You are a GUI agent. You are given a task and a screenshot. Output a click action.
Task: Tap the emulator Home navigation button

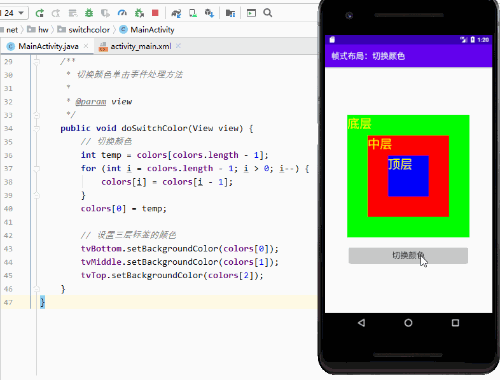point(408,323)
